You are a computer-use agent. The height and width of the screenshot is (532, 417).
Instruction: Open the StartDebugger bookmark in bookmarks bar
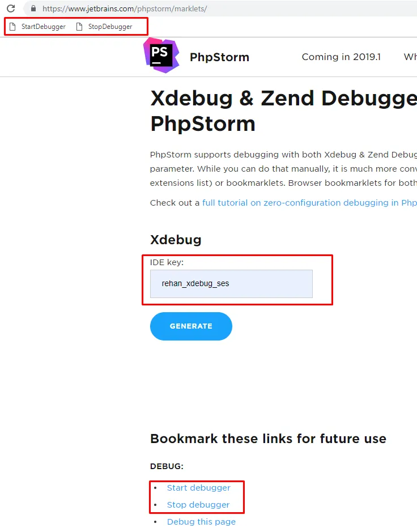pyautogui.click(x=38, y=27)
